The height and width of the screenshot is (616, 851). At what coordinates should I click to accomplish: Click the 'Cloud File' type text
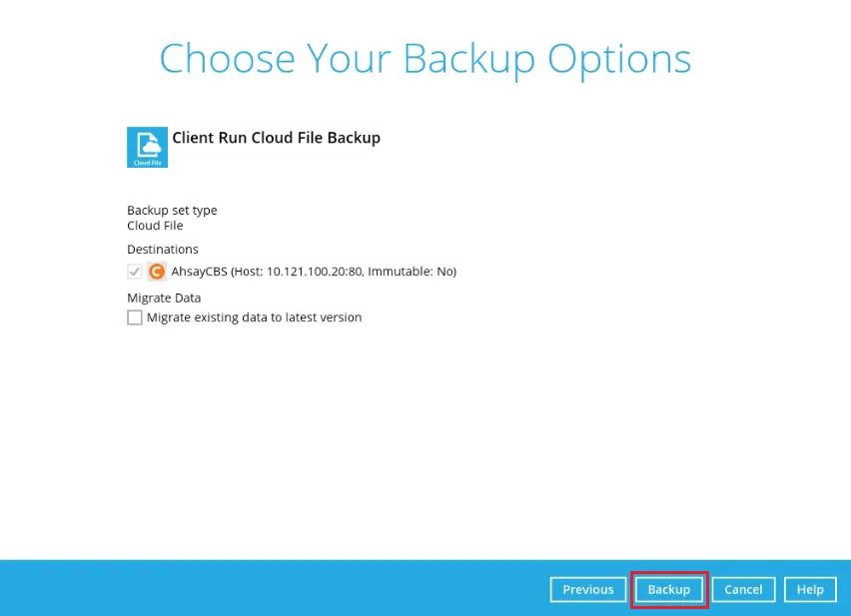click(x=155, y=225)
